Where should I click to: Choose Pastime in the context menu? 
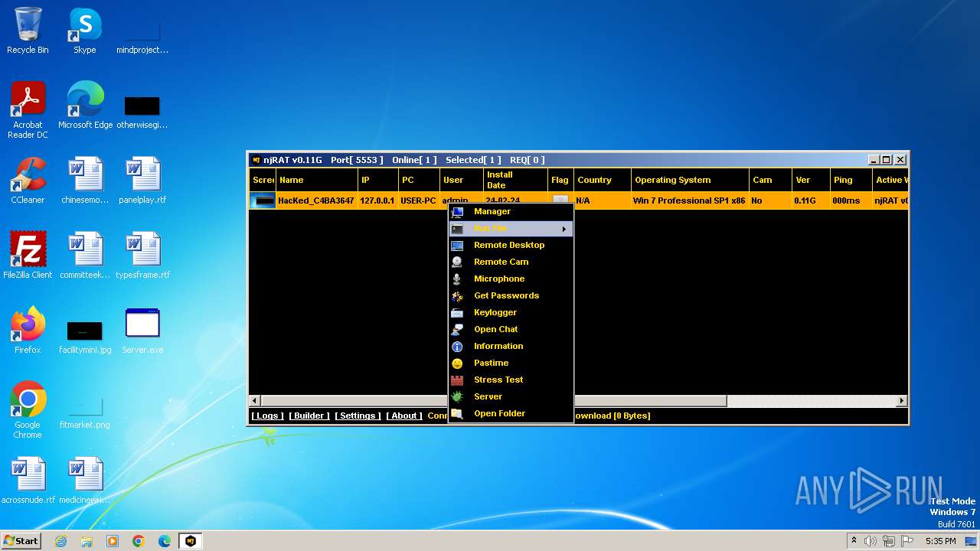(x=511, y=363)
